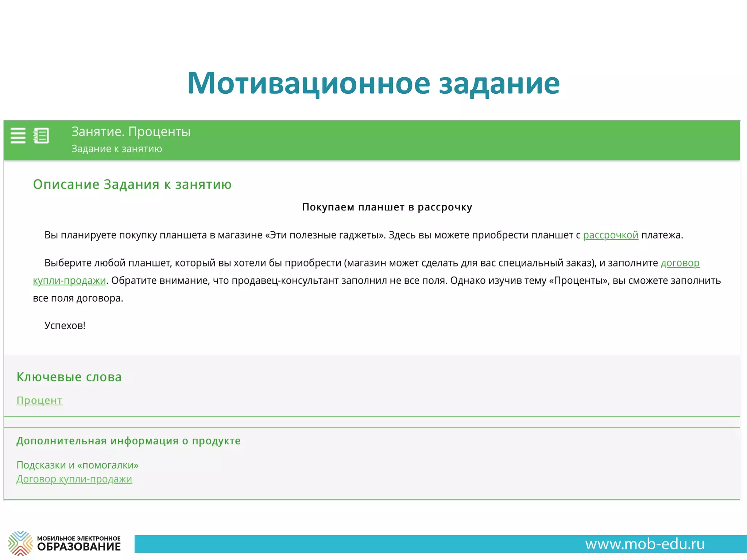The width and height of the screenshot is (747, 560).
Task: Click the www.mob-edu.ru address
Action: pyautogui.click(x=645, y=544)
